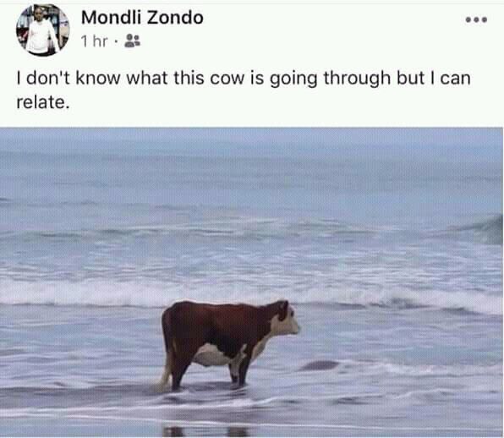
Task: Click the cow's front legs in the surf
Action: [x=239, y=368]
